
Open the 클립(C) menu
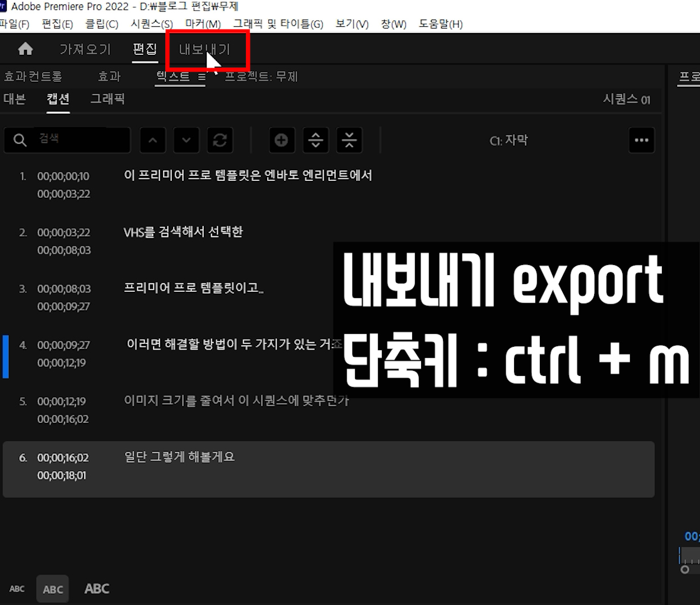(x=101, y=24)
